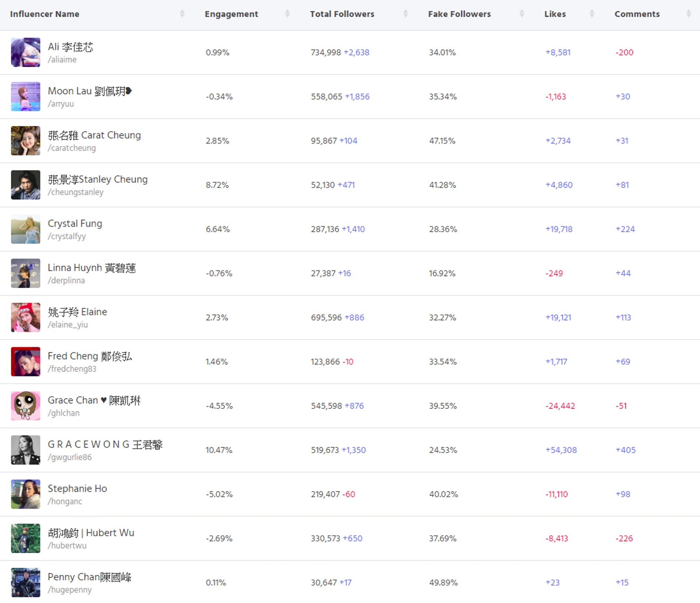The image size is (700, 603).
Task: Click Engagement column sort arrows
Action: [x=287, y=14]
